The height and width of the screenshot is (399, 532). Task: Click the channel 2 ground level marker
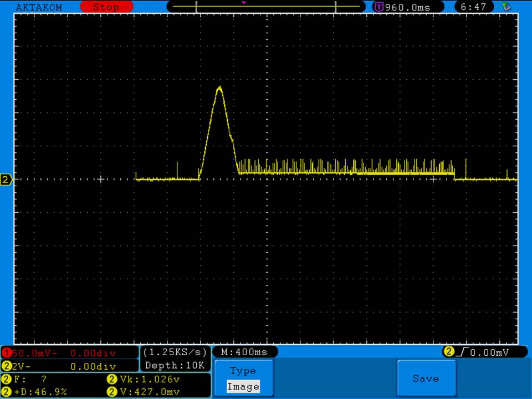pyautogui.click(x=6, y=180)
